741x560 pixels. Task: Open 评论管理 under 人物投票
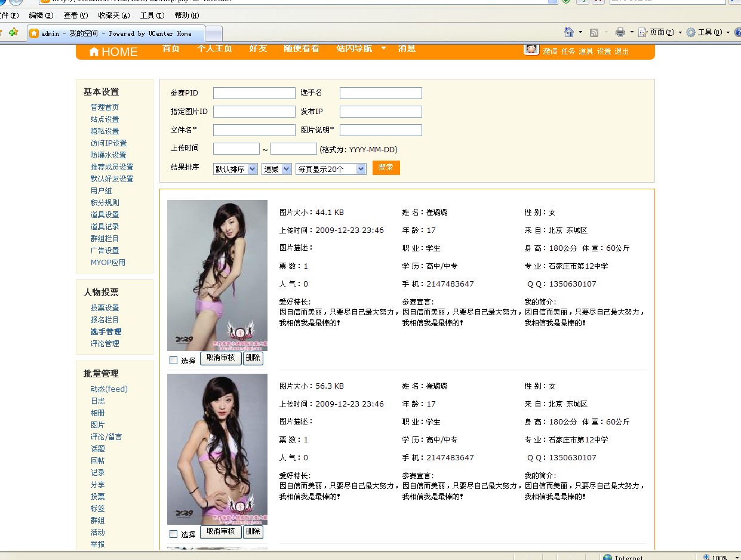(104, 344)
